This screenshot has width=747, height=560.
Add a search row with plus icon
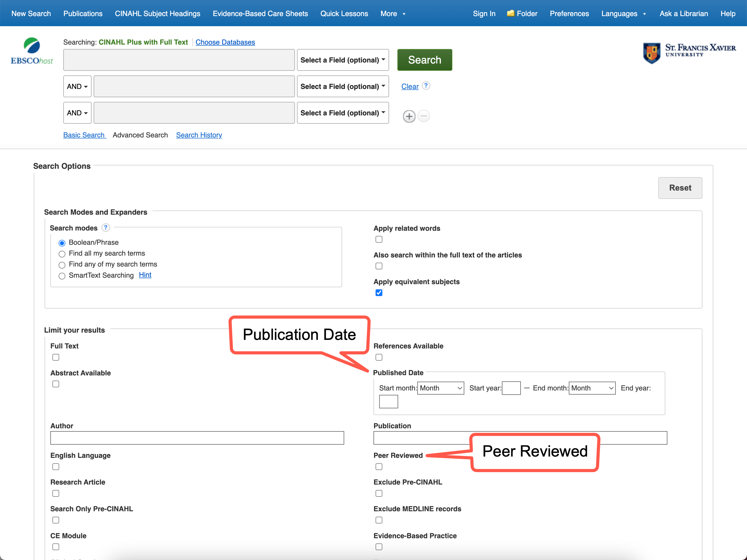coord(409,116)
